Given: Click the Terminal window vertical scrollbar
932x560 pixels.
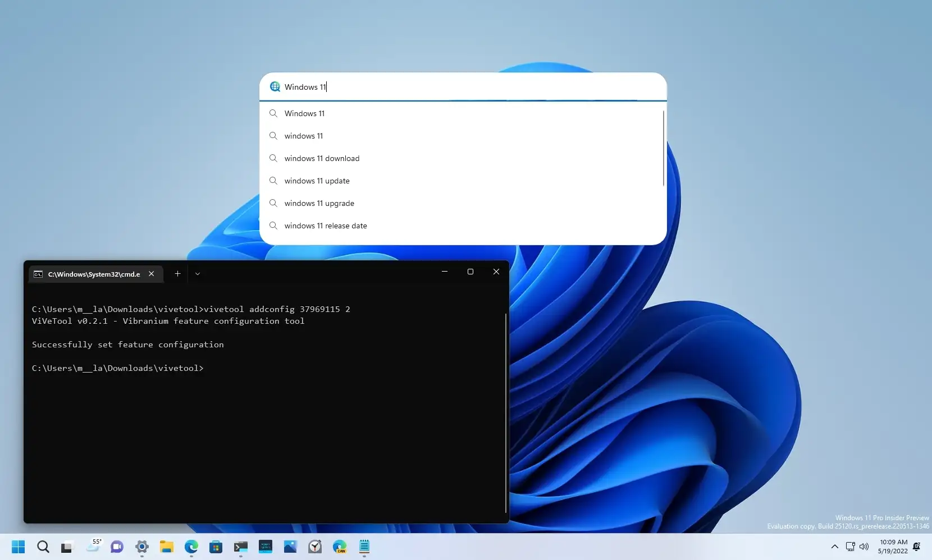Looking at the screenshot, I should coord(506,412).
